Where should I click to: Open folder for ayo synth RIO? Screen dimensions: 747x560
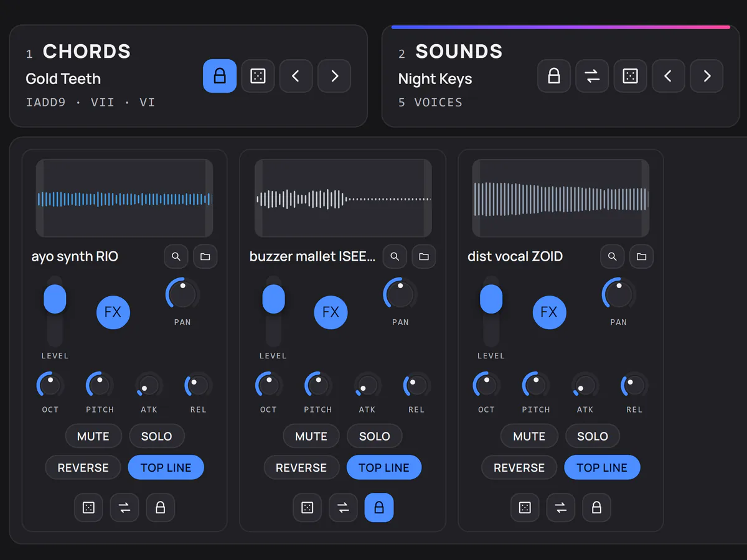pos(205,256)
